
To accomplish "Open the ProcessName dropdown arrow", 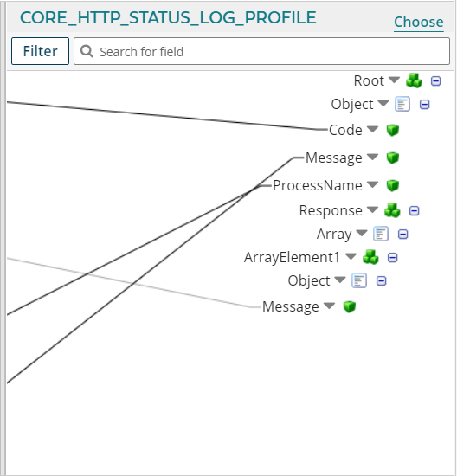I will point(372,184).
